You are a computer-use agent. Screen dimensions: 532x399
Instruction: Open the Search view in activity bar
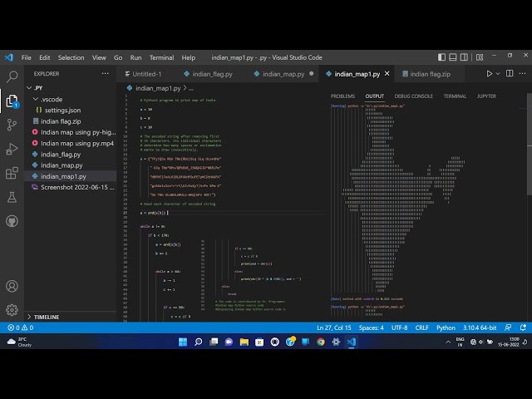tap(12, 76)
